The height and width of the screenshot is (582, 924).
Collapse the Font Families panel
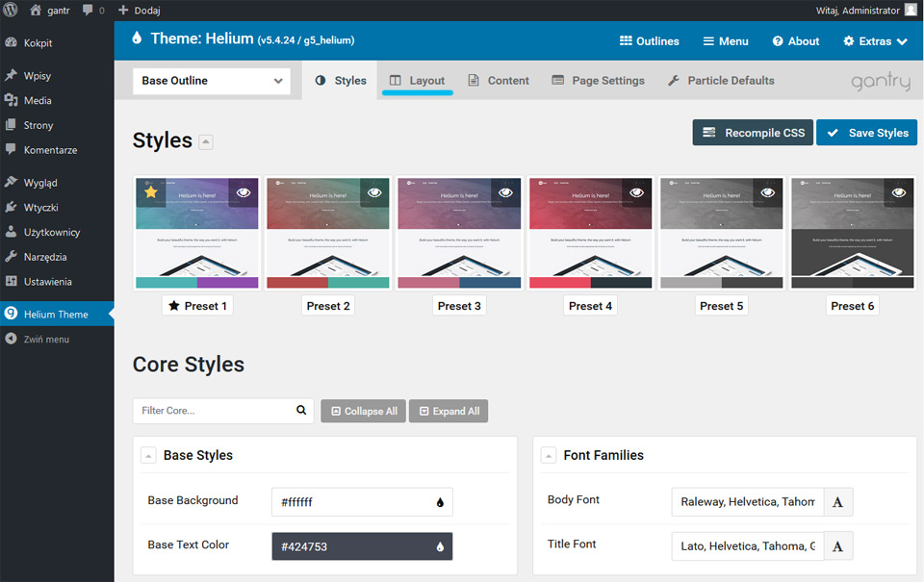pyautogui.click(x=549, y=455)
